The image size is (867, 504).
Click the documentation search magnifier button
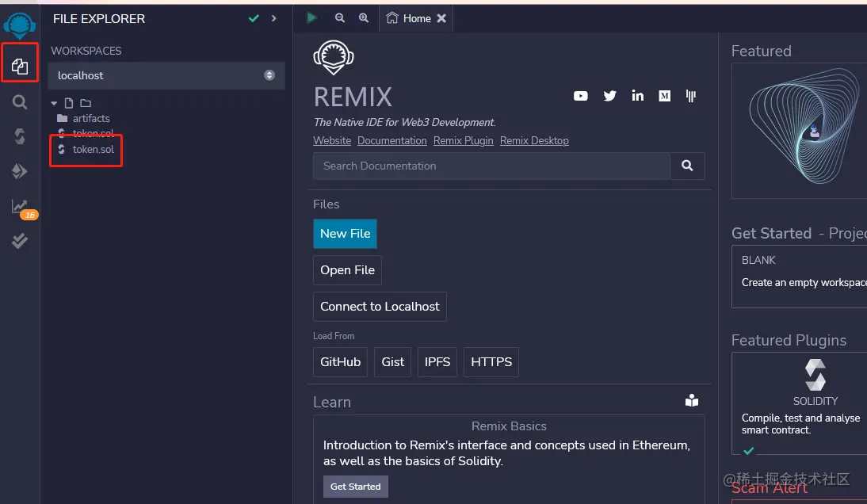coord(687,166)
